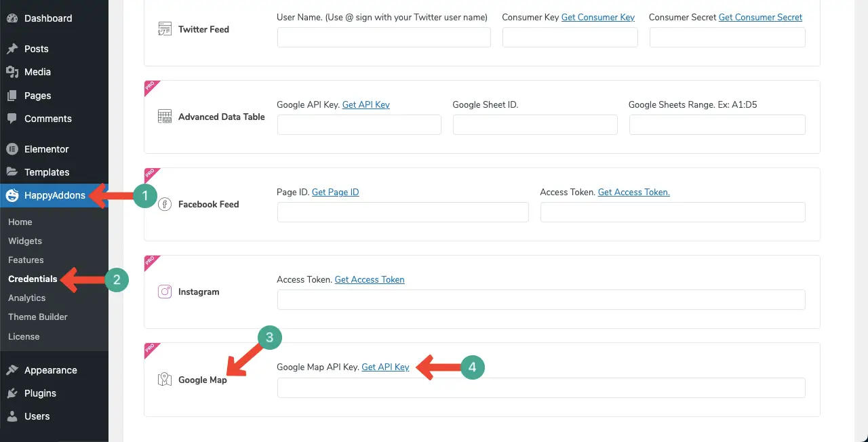The height and width of the screenshot is (442, 868).
Task: Click the Twitter Feed label
Action: [x=203, y=29]
